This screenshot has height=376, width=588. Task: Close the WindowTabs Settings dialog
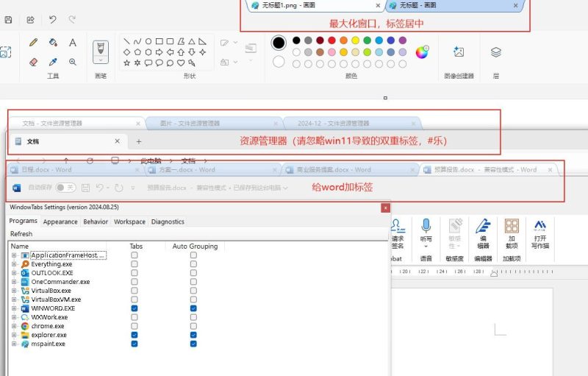[x=385, y=208]
